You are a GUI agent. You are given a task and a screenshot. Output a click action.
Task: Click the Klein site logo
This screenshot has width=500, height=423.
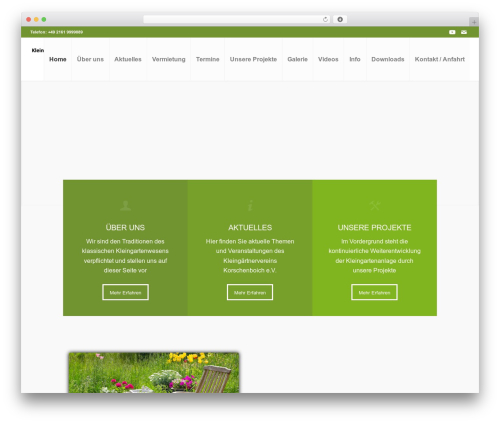tap(38, 50)
